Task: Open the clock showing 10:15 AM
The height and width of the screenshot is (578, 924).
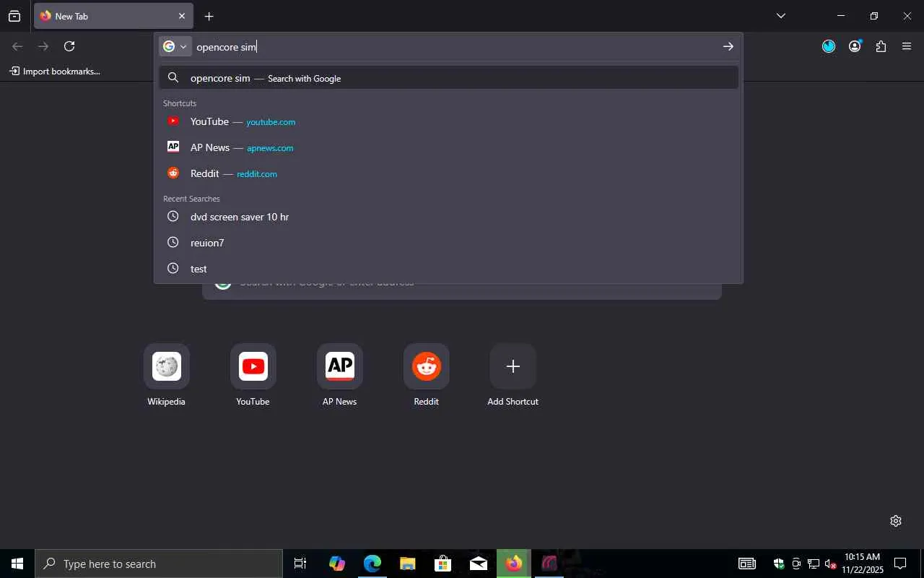Action: (x=862, y=564)
